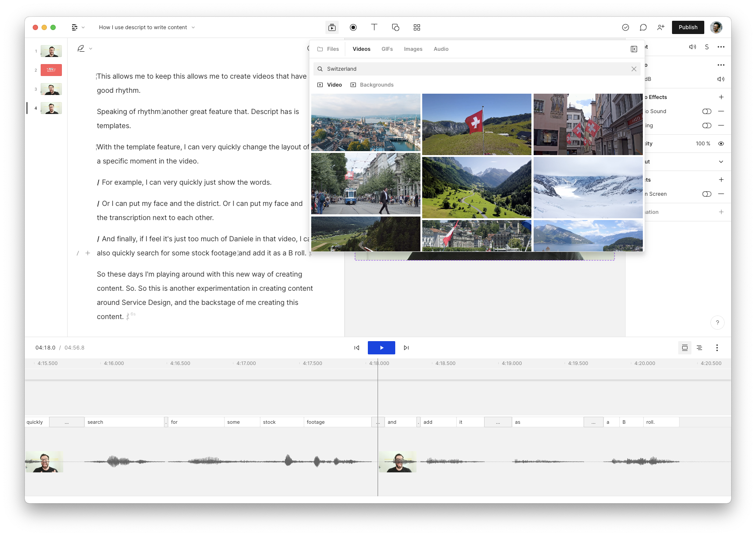
Task: Click the add collaborator icon
Action: tap(661, 27)
